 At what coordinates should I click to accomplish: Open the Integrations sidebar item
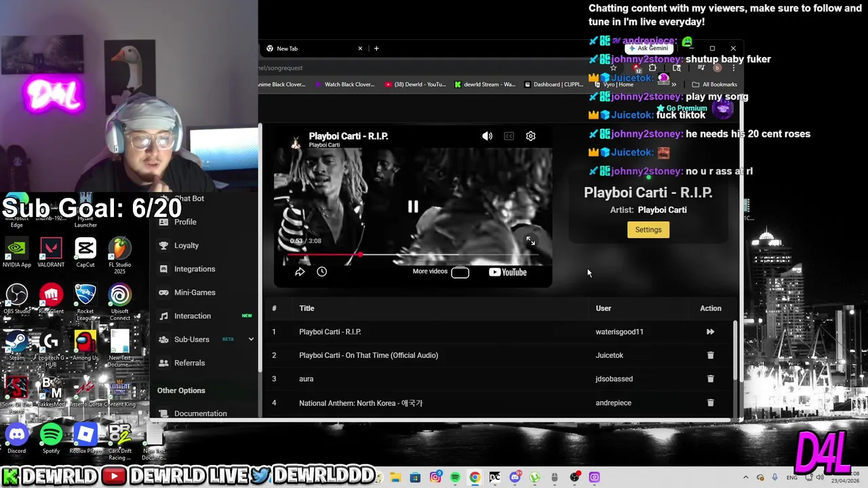[195, 269]
